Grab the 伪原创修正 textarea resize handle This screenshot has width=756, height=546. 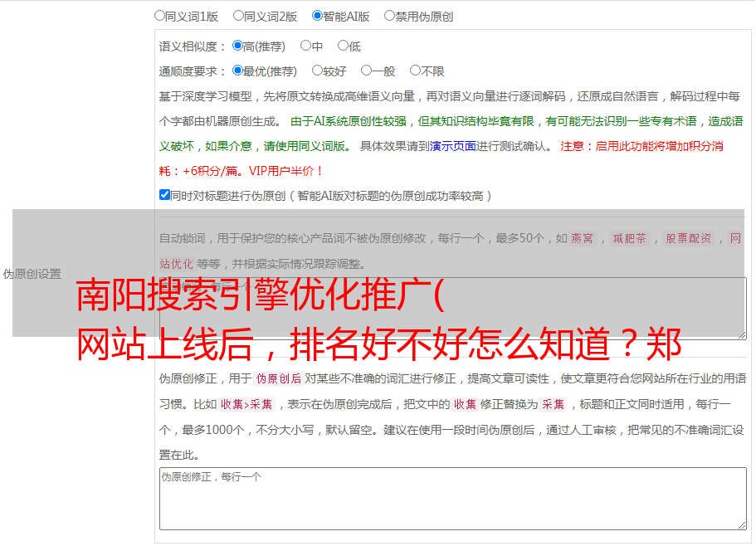click(x=742, y=525)
